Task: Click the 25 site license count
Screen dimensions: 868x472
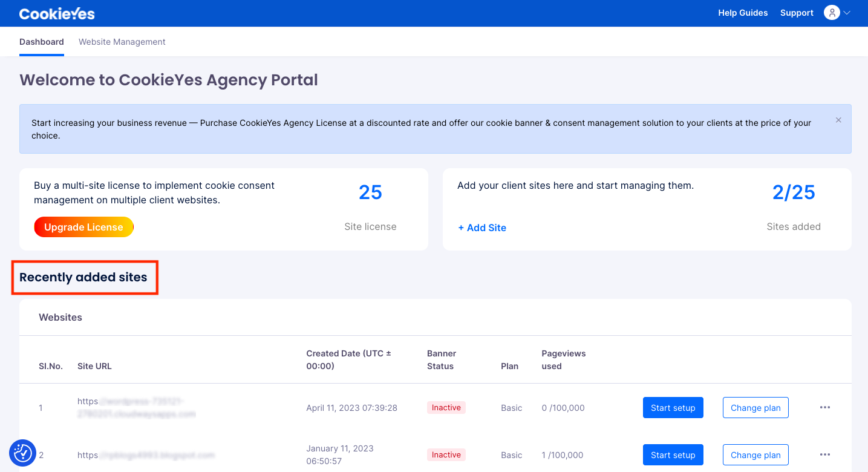Action: (x=370, y=192)
